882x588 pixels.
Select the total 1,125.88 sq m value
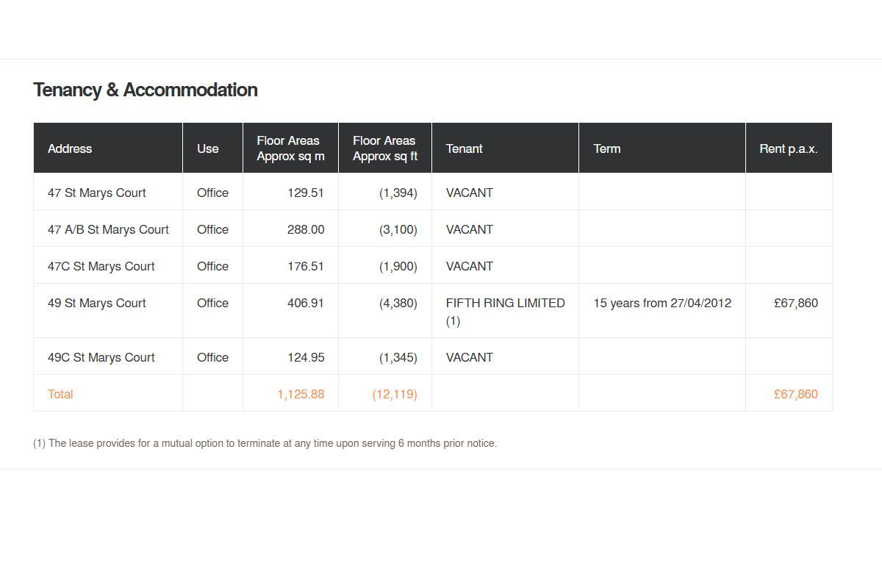pos(301,394)
